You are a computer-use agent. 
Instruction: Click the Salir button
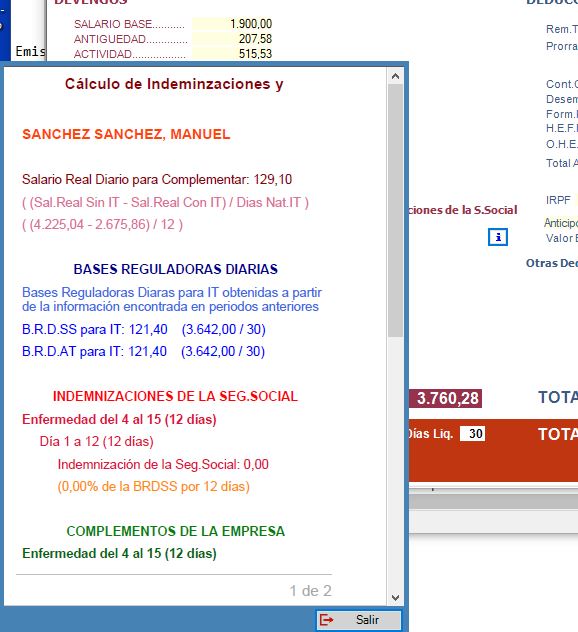click(x=359, y=620)
